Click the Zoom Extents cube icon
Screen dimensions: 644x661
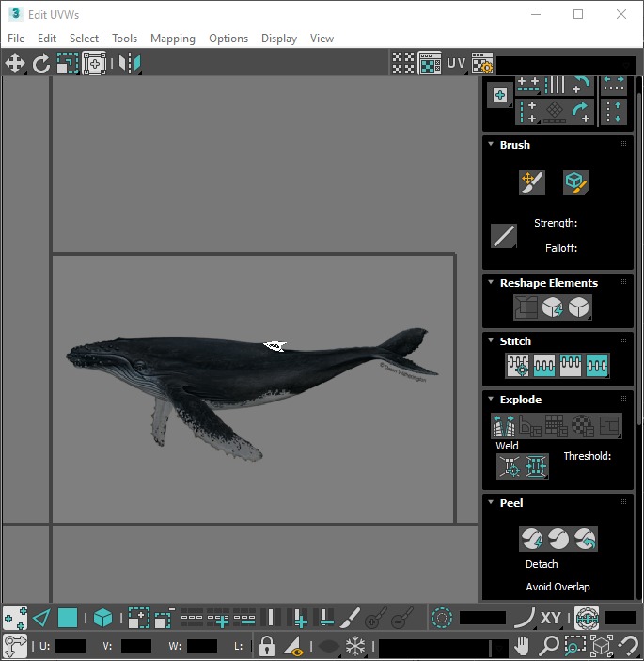click(x=602, y=646)
